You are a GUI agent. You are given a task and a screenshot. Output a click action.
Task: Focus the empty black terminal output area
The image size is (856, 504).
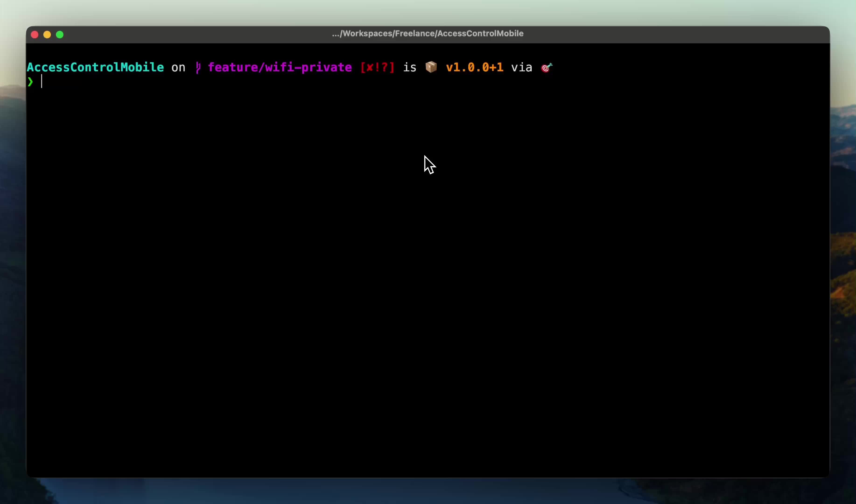click(428, 289)
